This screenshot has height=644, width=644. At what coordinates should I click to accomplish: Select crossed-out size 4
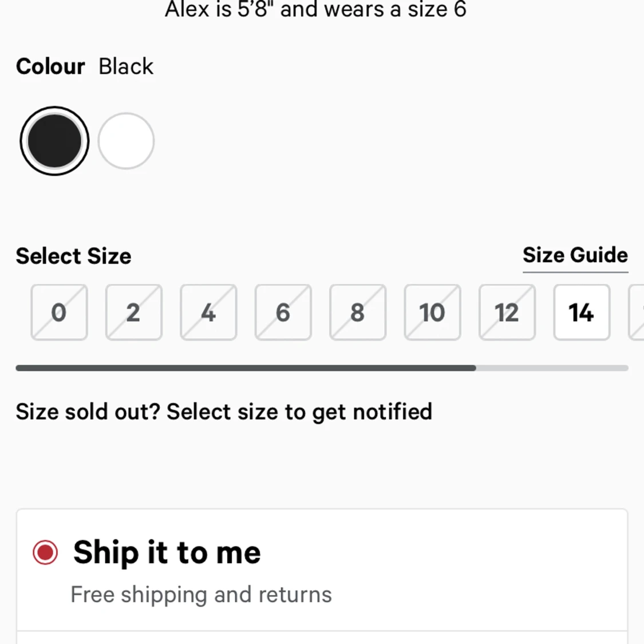click(x=208, y=313)
